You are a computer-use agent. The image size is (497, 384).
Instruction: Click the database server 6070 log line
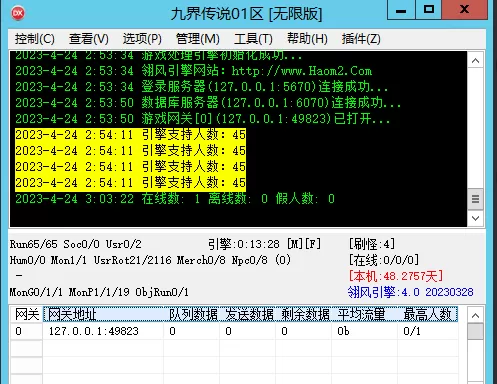click(208, 103)
